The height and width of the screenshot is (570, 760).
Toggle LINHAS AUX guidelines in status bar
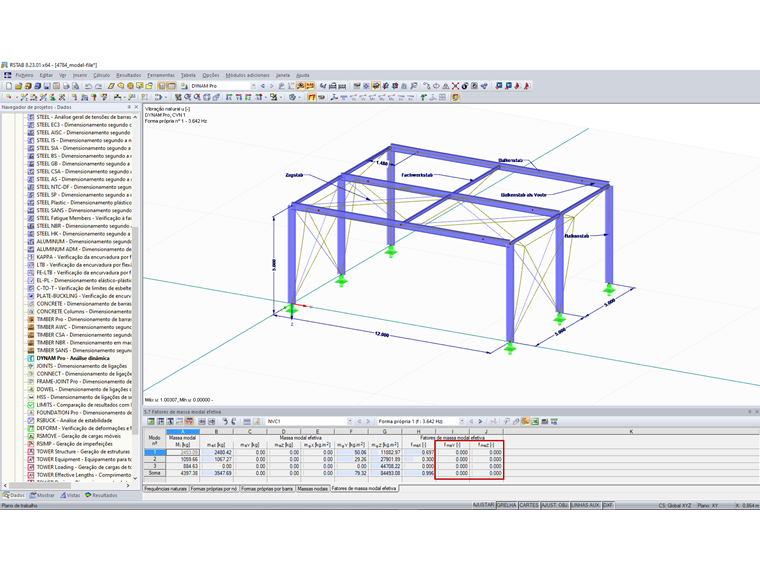586,505
